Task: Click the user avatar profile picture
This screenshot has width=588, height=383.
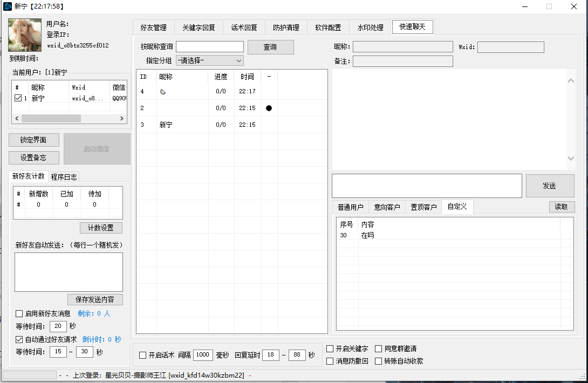Action: (25, 36)
